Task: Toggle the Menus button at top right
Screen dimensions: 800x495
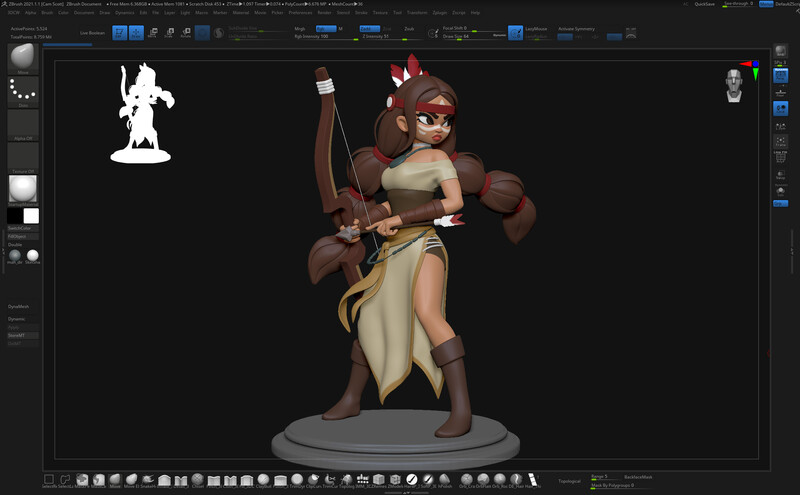Action: pyautogui.click(x=766, y=4)
